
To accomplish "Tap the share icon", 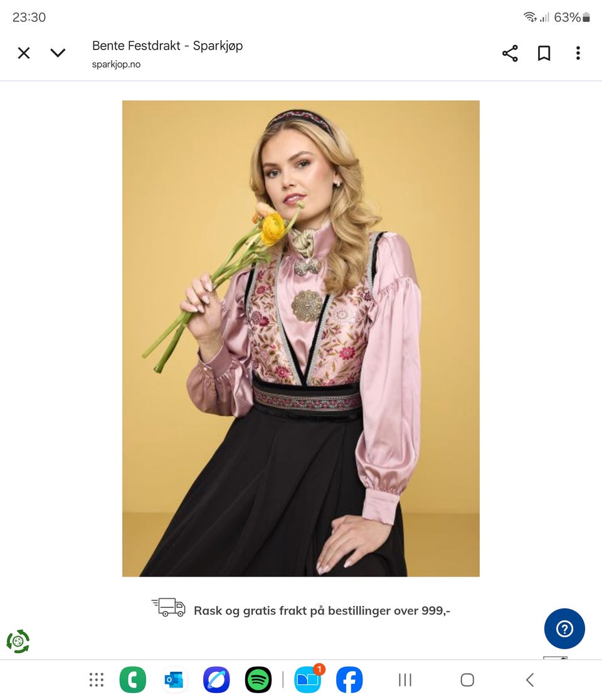I will point(510,53).
